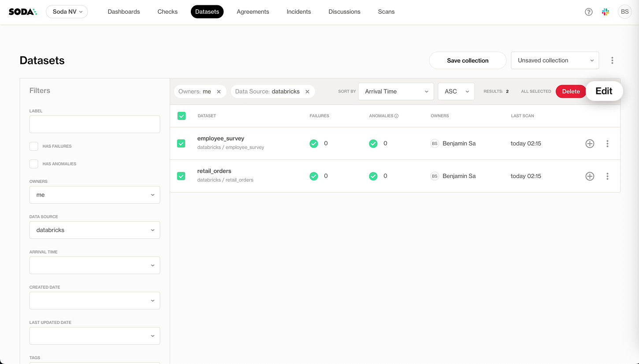Click the Owners column header
639x364 pixels.
point(440,116)
